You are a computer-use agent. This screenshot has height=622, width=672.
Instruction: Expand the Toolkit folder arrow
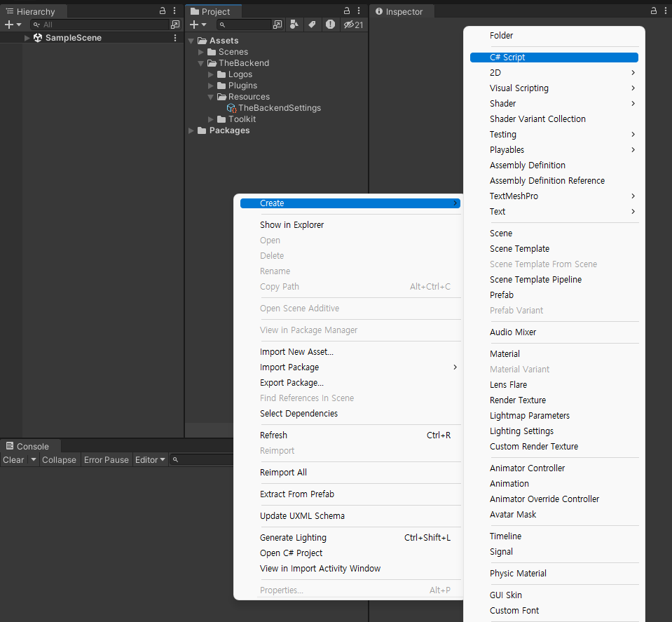point(211,119)
